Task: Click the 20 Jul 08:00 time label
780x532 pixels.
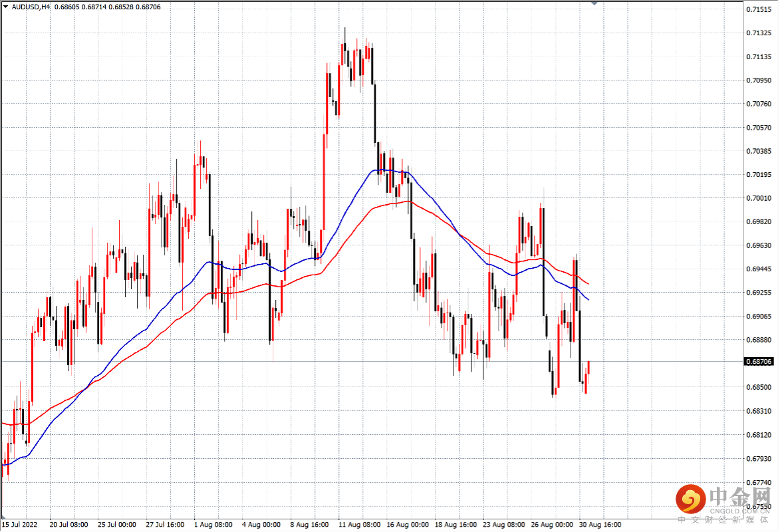Action: (68, 525)
